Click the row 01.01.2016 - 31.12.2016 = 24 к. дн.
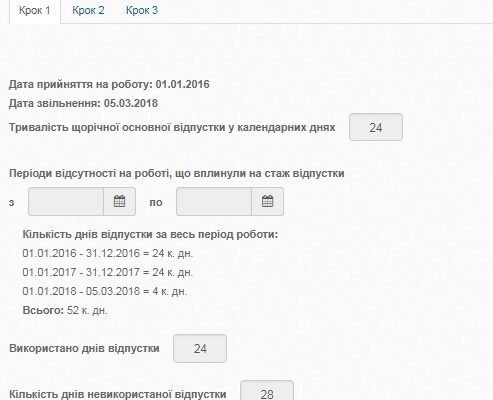This screenshot has height=400, width=493. [x=108, y=253]
